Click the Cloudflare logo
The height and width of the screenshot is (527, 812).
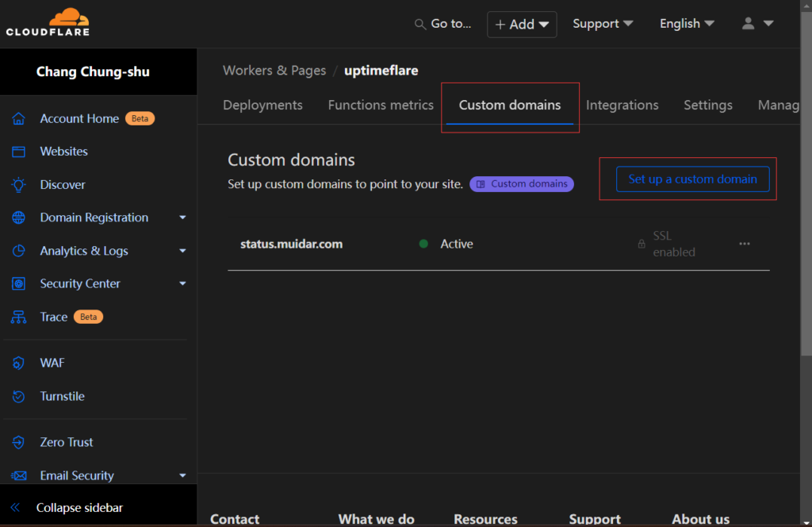point(48,21)
